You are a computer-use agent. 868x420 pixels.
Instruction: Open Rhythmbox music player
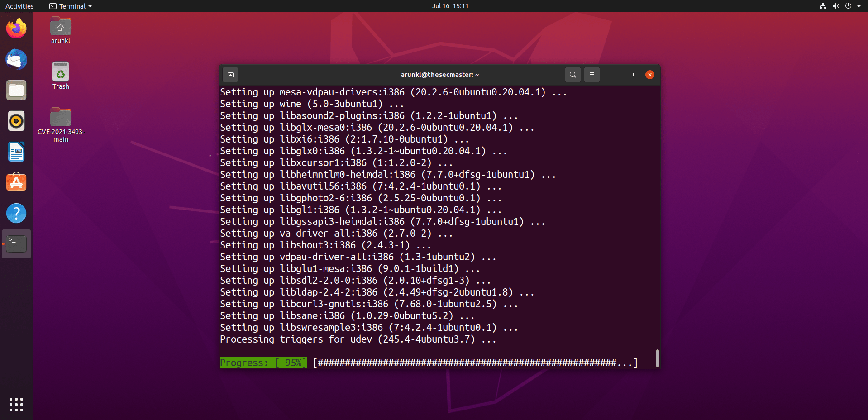pyautogui.click(x=16, y=121)
